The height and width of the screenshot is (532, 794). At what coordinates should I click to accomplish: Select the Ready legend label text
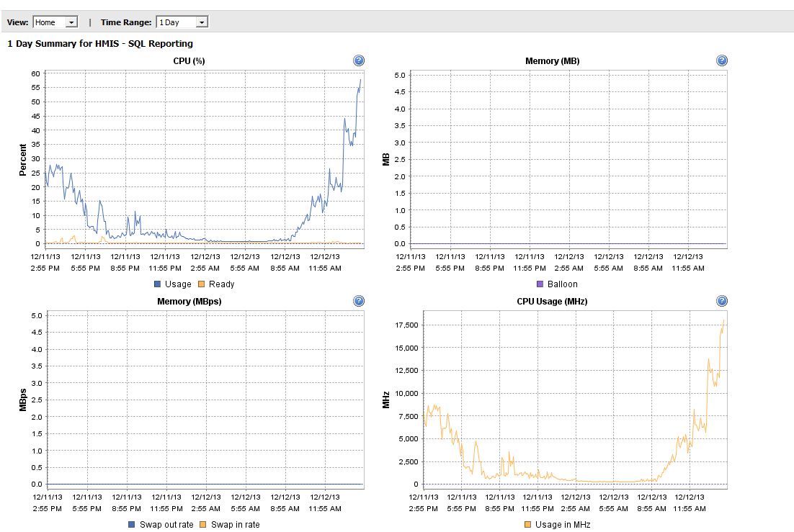coord(221,284)
